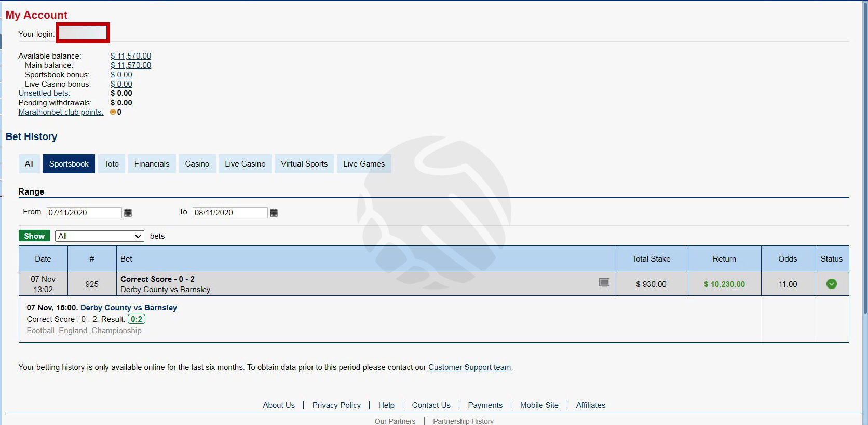Click the 0:2 result badge
The image size is (868, 425).
[137, 319]
